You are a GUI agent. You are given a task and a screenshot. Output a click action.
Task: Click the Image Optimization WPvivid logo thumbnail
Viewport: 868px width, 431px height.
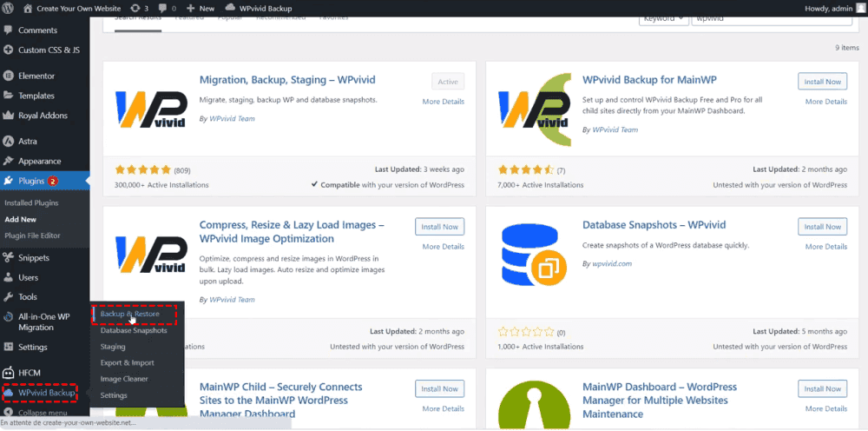click(150, 254)
